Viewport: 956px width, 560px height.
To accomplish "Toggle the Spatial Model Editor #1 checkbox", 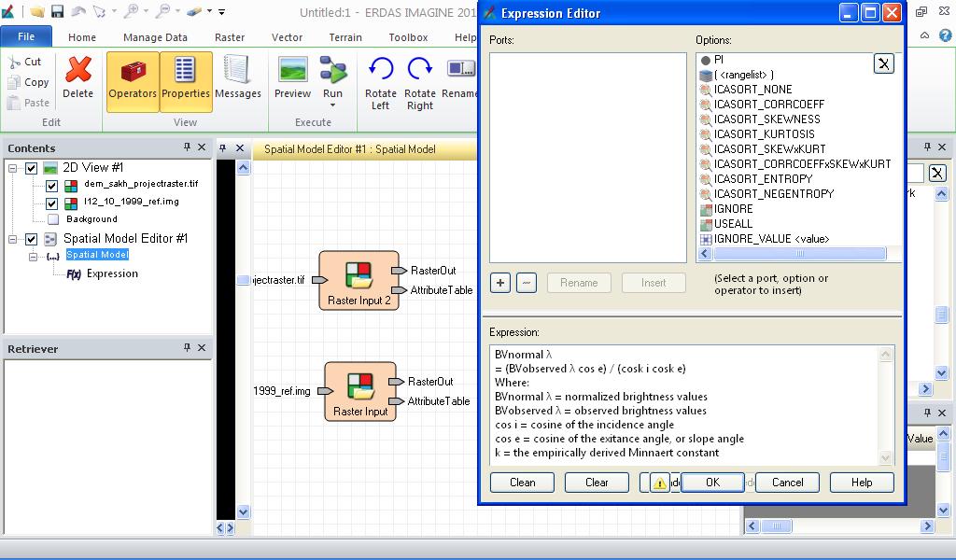I will pos(31,239).
